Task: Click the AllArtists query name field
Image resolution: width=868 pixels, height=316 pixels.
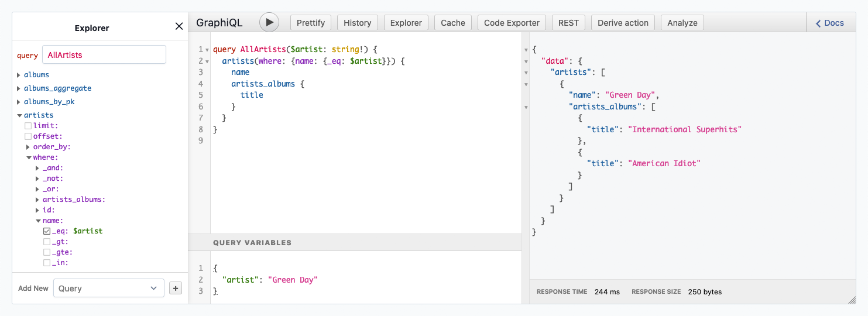Action: pos(104,55)
